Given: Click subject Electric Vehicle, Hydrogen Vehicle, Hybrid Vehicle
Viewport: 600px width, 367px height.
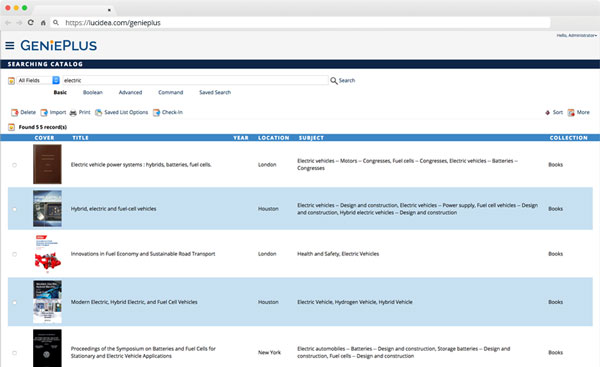Looking at the screenshot, I should point(355,302).
